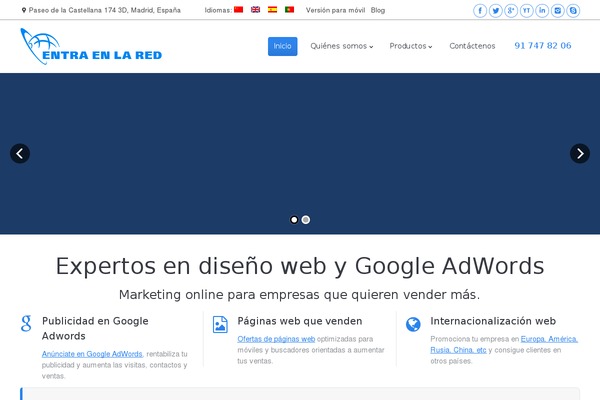Follow the Anúnciate en Google AdWords link

click(92, 354)
